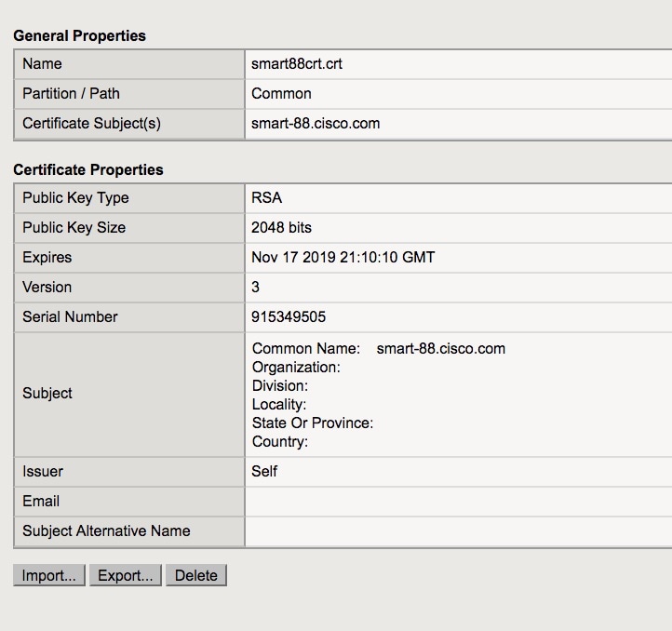The image size is (672, 631).
Task: Click the Import... button
Action: coord(49,575)
